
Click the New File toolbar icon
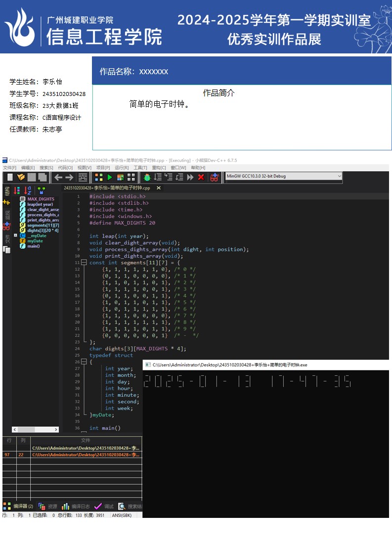10,177
